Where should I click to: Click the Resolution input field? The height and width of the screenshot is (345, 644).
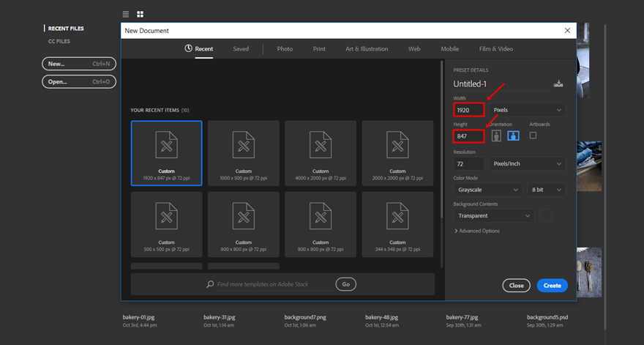(x=468, y=163)
